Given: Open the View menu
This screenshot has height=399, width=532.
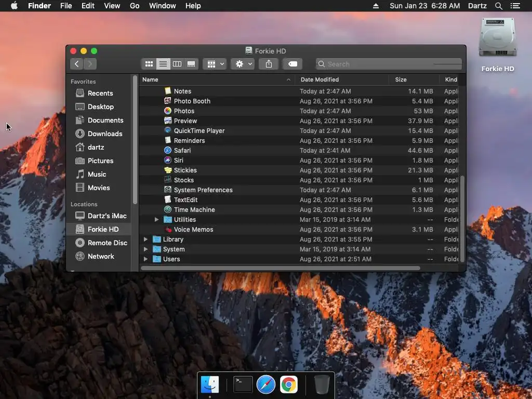Looking at the screenshot, I should pos(112,6).
